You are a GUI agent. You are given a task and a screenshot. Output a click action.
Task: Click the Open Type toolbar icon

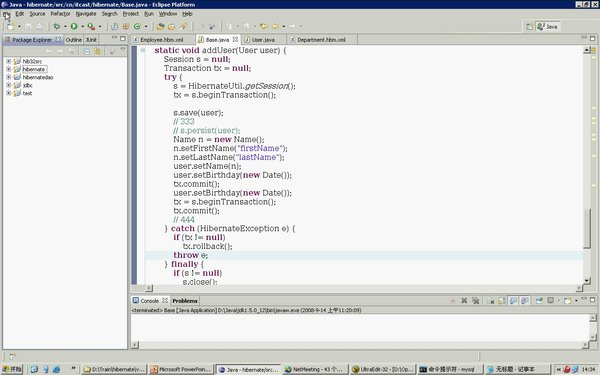pyautogui.click(x=160, y=26)
